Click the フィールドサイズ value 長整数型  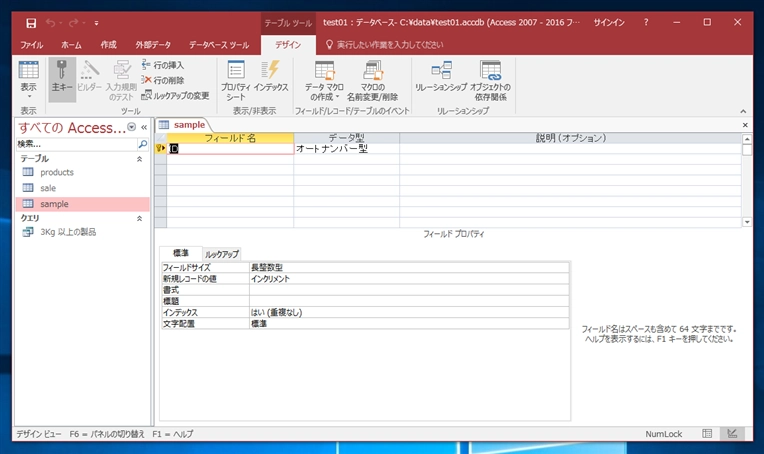[x=409, y=267]
